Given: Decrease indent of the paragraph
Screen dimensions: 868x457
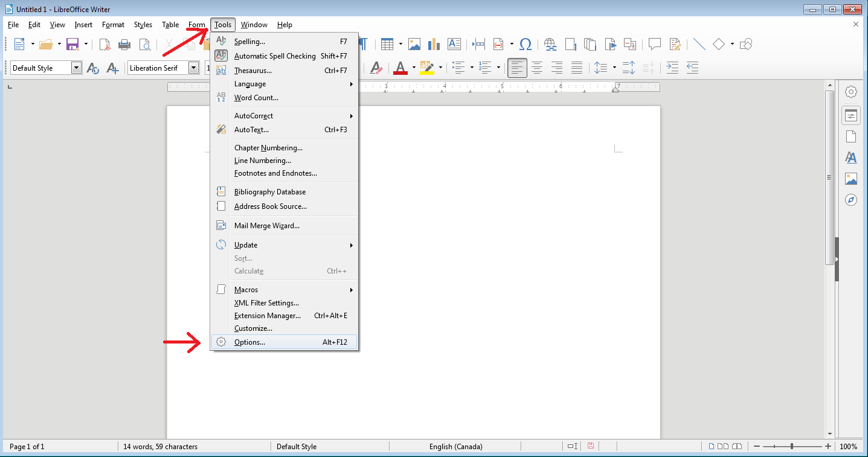Looking at the screenshot, I should pos(692,68).
